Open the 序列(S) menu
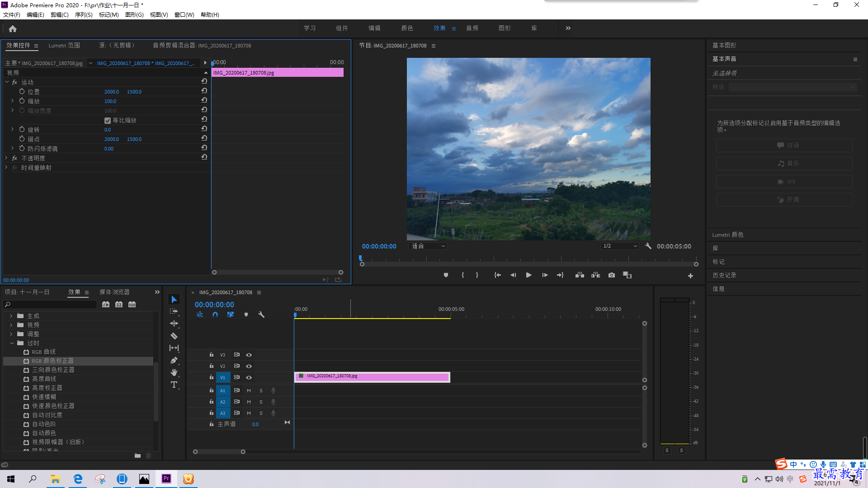The height and width of the screenshot is (488, 868). tap(84, 15)
